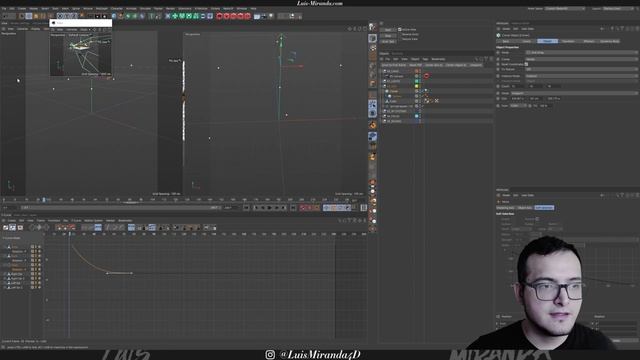Click the blue X icon left of green icons

click(167, 16)
